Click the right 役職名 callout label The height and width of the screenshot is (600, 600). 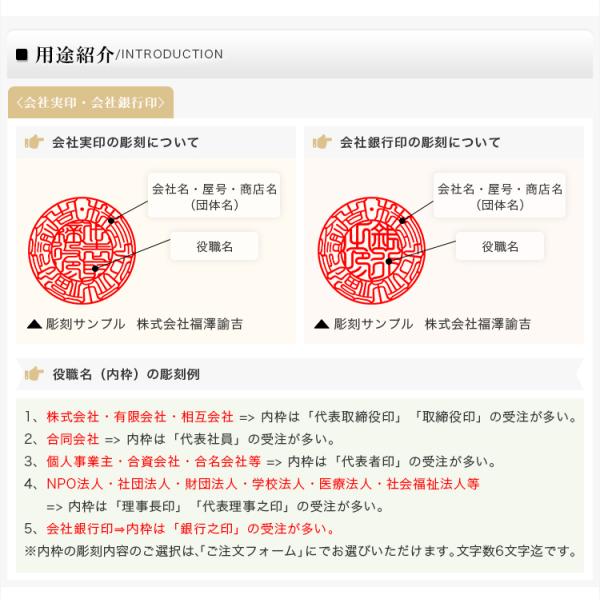click(x=500, y=246)
